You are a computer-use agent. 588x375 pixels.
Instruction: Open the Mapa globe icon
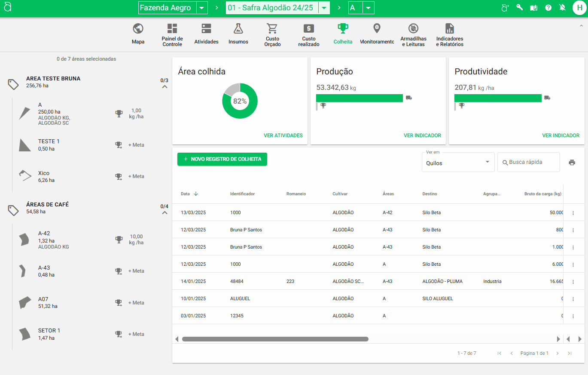(x=138, y=29)
